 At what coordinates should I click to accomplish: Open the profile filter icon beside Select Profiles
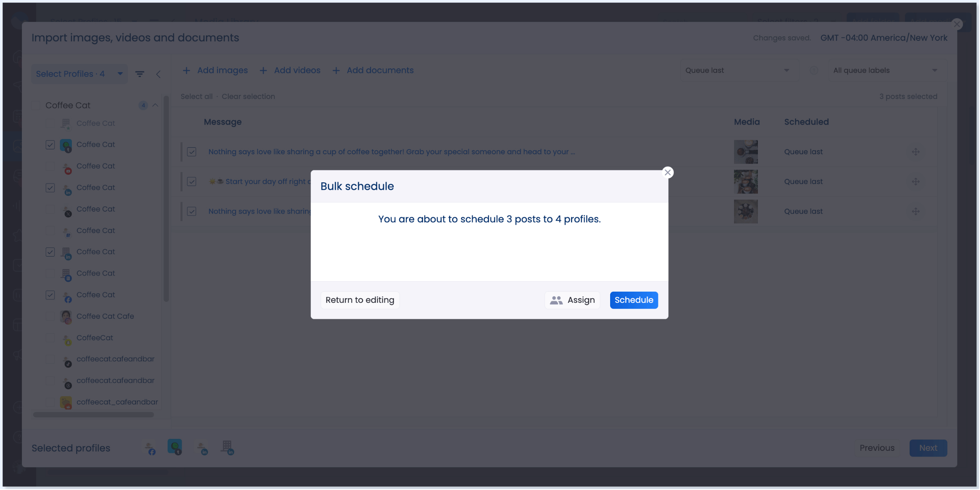tap(140, 74)
